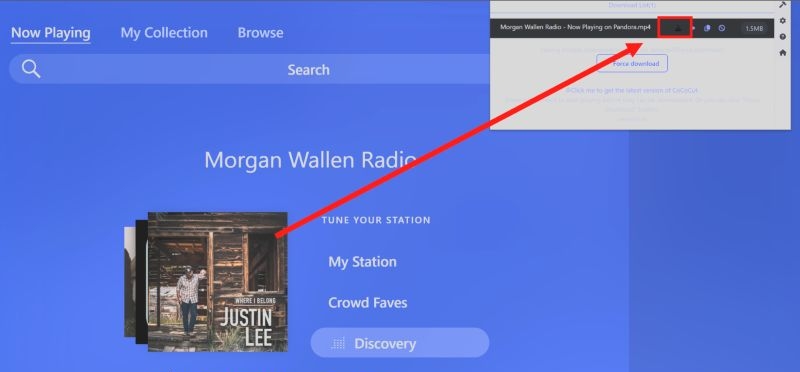Select the Crowd Faves tuning mode
Image resolution: width=800 pixels, height=372 pixels.
point(367,303)
